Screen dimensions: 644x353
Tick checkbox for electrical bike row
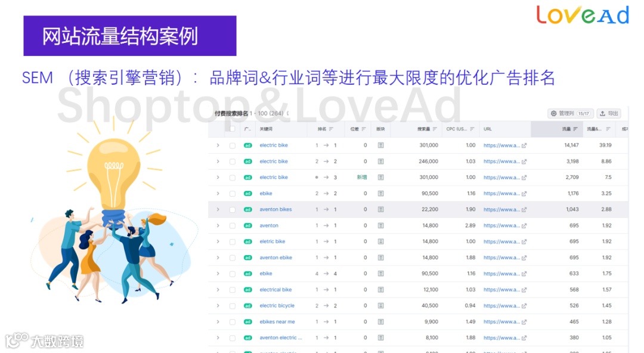click(233, 290)
